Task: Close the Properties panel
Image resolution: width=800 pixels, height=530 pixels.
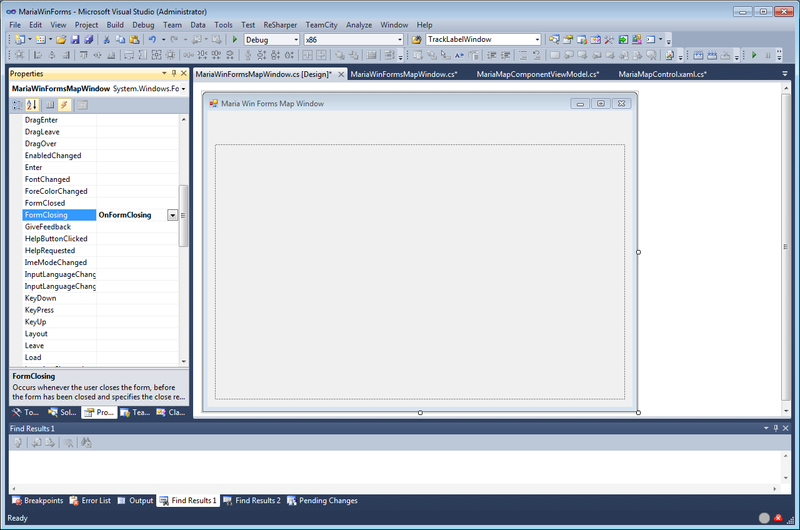Action: click(x=184, y=73)
